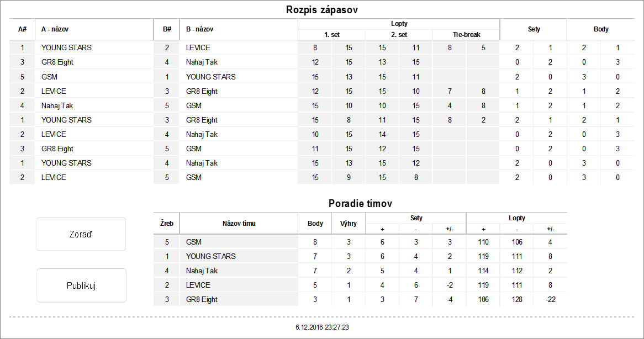Screen dimensions: 644x339
Task: Select the Výhry column header
Action: click(x=349, y=224)
